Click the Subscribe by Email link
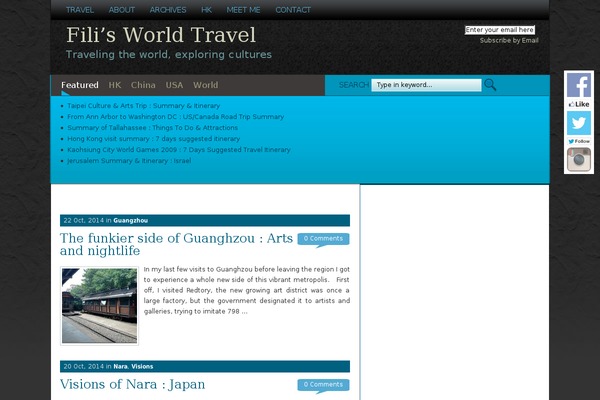 pyautogui.click(x=509, y=41)
